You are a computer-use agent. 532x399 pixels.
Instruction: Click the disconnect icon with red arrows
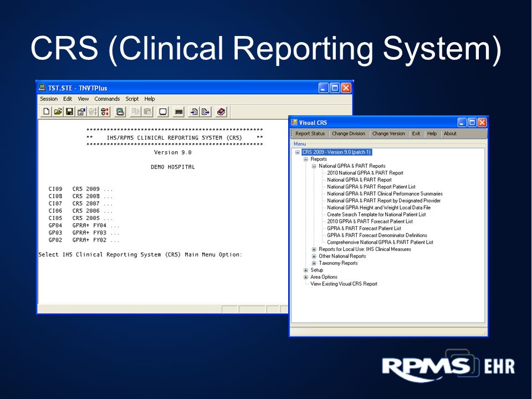[x=105, y=111]
